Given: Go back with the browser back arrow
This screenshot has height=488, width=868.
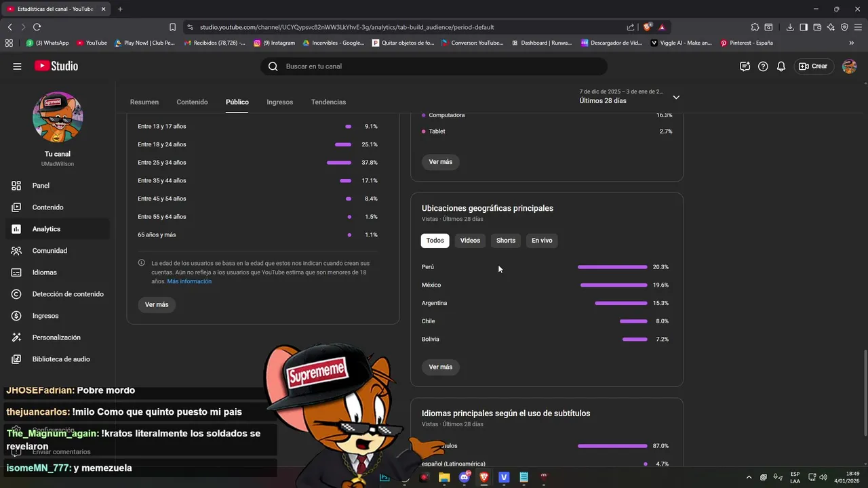Looking at the screenshot, I should (9, 27).
